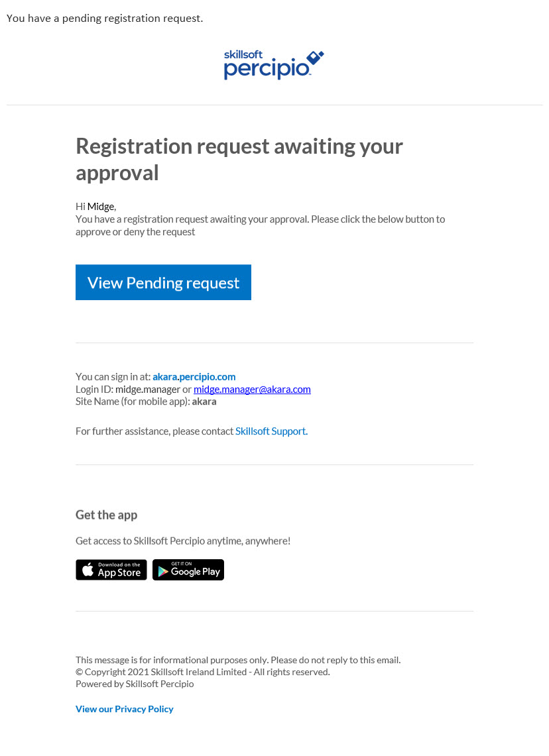Tap the 'Download on the App Store' text
549x756 pixels.
(x=119, y=570)
